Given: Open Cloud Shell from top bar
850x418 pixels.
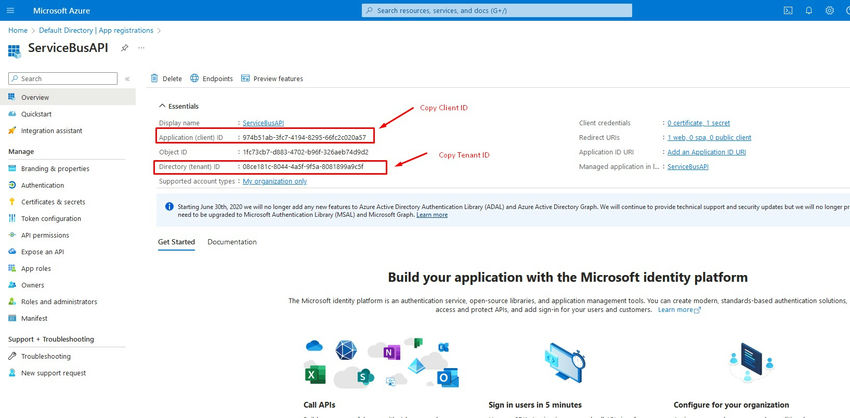Looking at the screenshot, I should click(788, 10).
